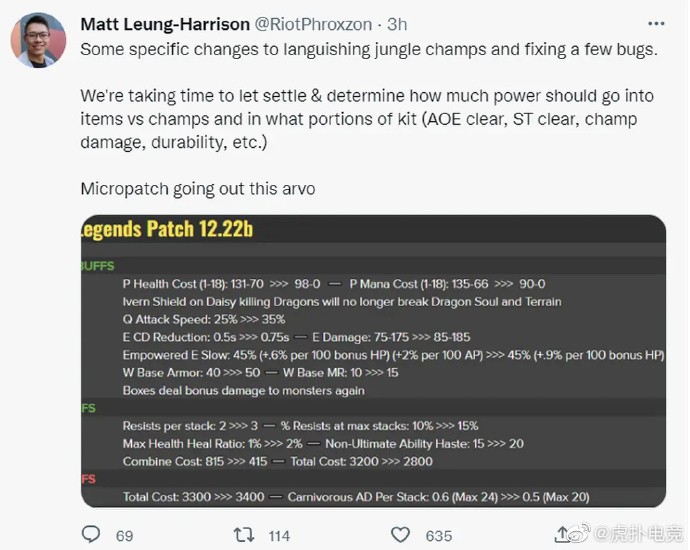Retweet this post via the arrows icon

click(243, 535)
